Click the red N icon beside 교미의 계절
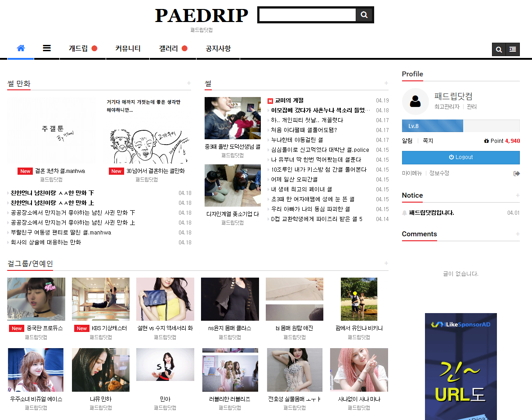The width and height of the screenshot is (532, 420). pyautogui.click(x=270, y=101)
